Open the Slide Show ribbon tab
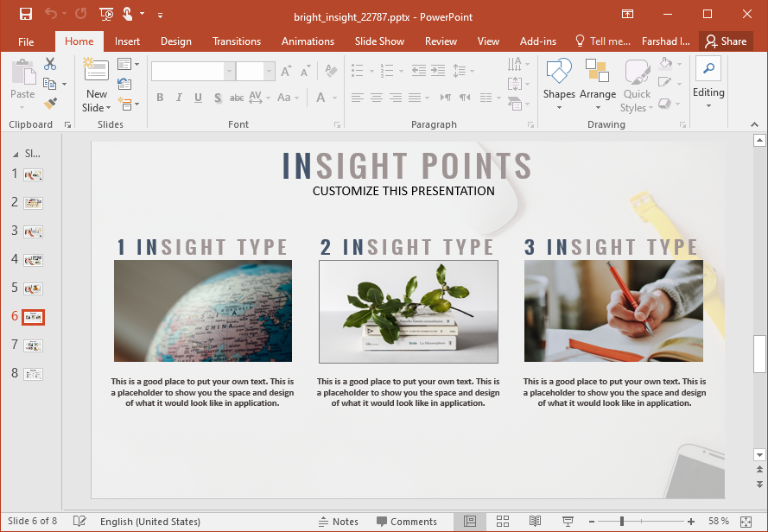Image resolution: width=768 pixels, height=532 pixels. click(x=379, y=41)
